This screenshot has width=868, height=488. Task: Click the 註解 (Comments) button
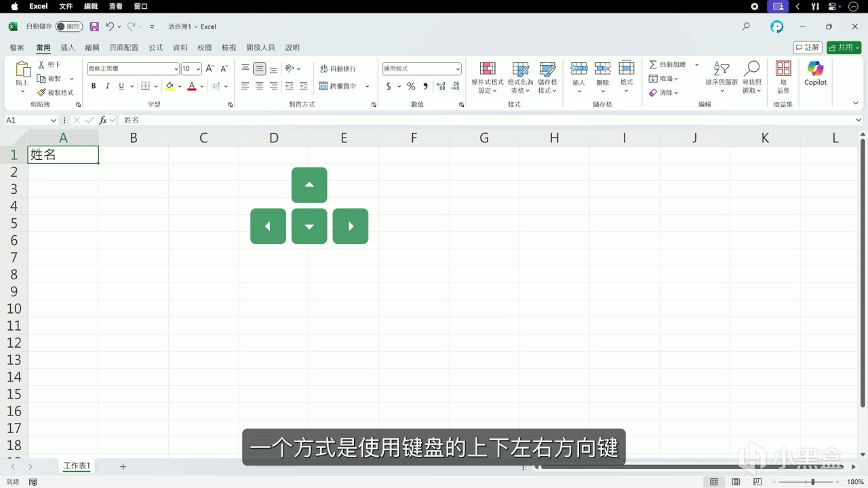pos(808,47)
